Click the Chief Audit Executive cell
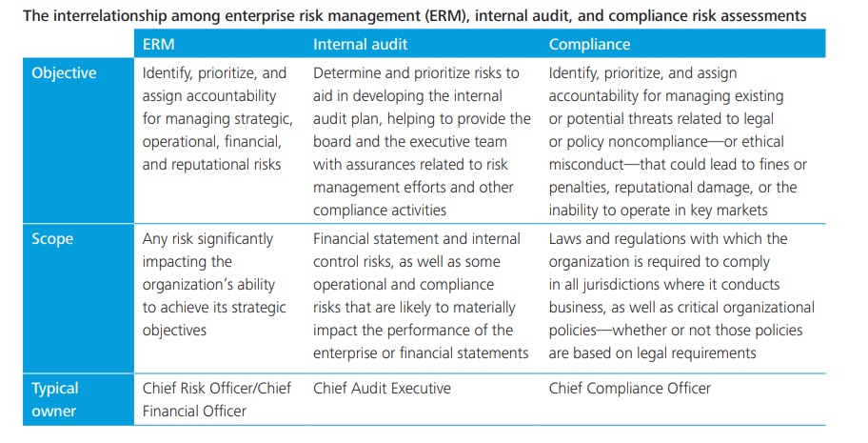 [x=382, y=388]
